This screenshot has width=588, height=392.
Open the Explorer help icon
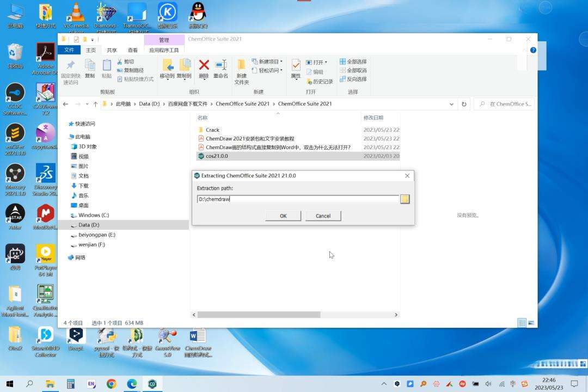pos(533,50)
